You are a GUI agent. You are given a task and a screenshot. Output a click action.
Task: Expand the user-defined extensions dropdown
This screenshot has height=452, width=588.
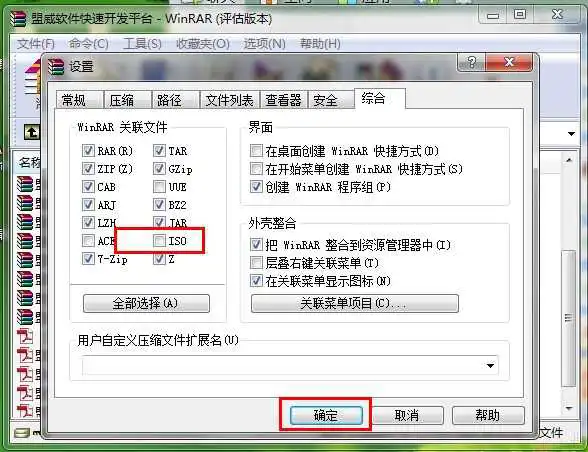click(490, 365)
